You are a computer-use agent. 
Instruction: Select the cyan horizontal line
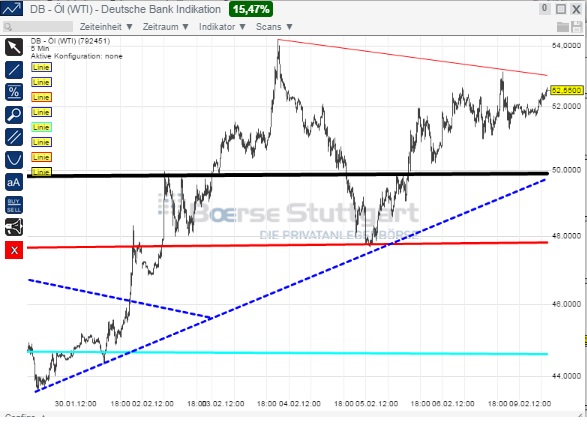click(x=288, y=353)
